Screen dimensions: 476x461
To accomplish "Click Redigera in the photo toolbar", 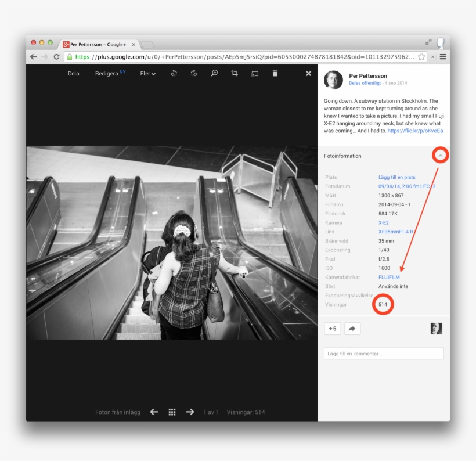I will (107, 74).
